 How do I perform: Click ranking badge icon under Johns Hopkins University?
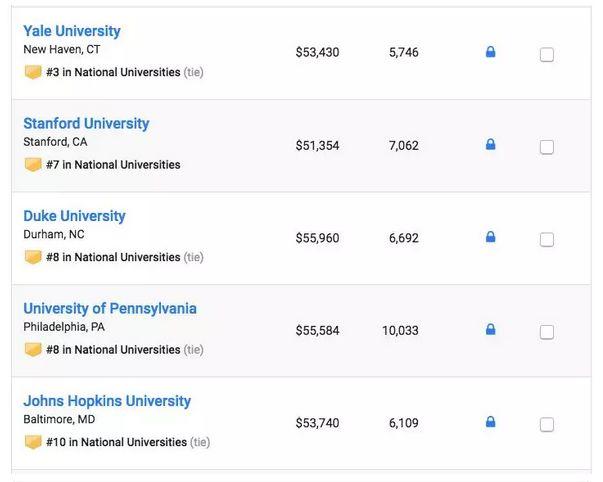[x=33, y=442]
